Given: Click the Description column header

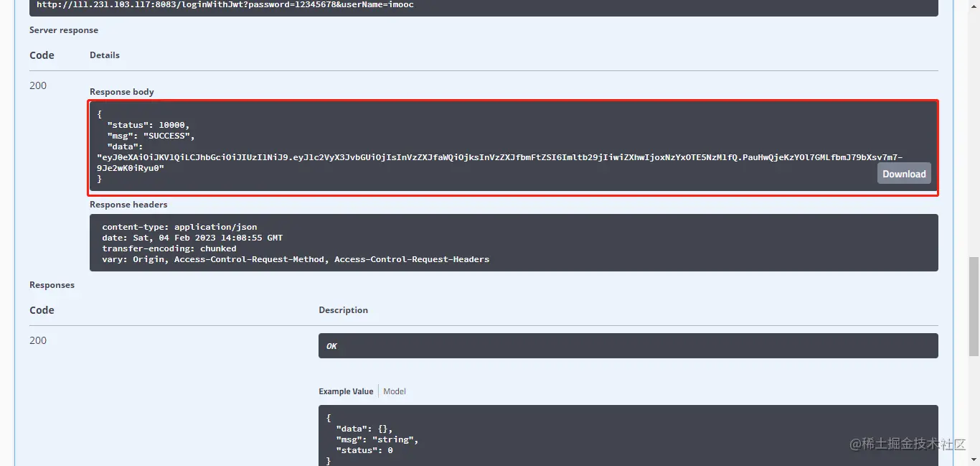Looking at the screenshot, I should (x=343, y=310).
